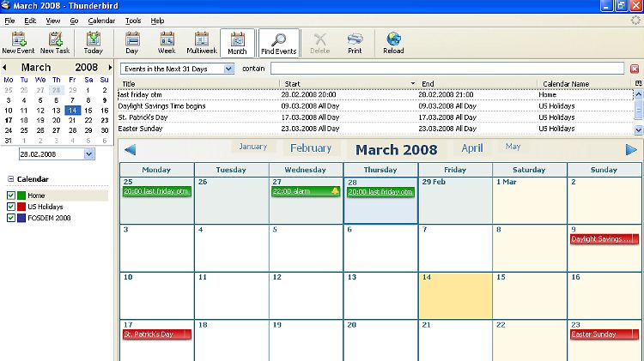Image resolution: width=644 pixels, height=361 pixels.
Task: Select the highlighted day 14 grid cell
Action: click(x=455, y=295)
